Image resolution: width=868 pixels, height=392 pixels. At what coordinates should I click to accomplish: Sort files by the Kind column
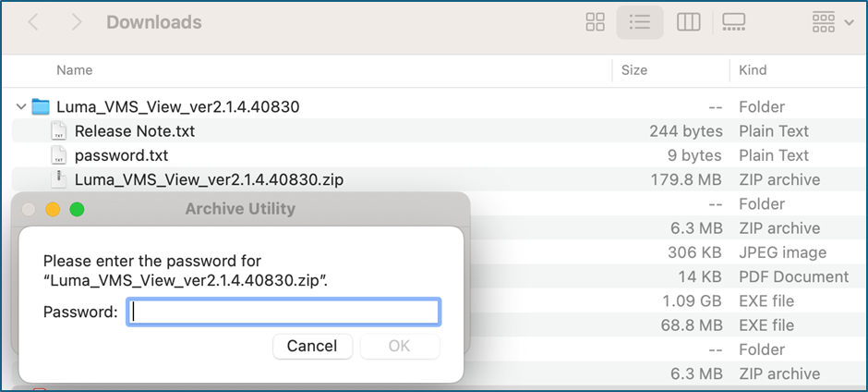click(753, 70)
